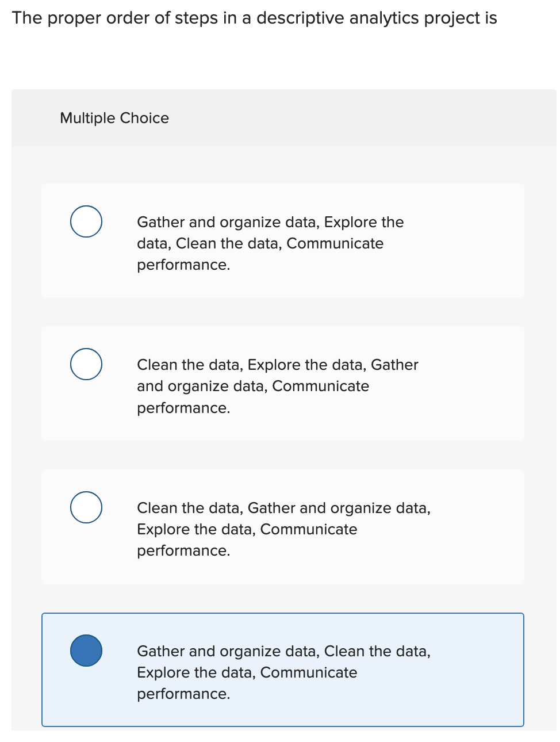Click the 'Multiple Choice' header label
This screenshot has width=560, height=742.
(114, 118)
